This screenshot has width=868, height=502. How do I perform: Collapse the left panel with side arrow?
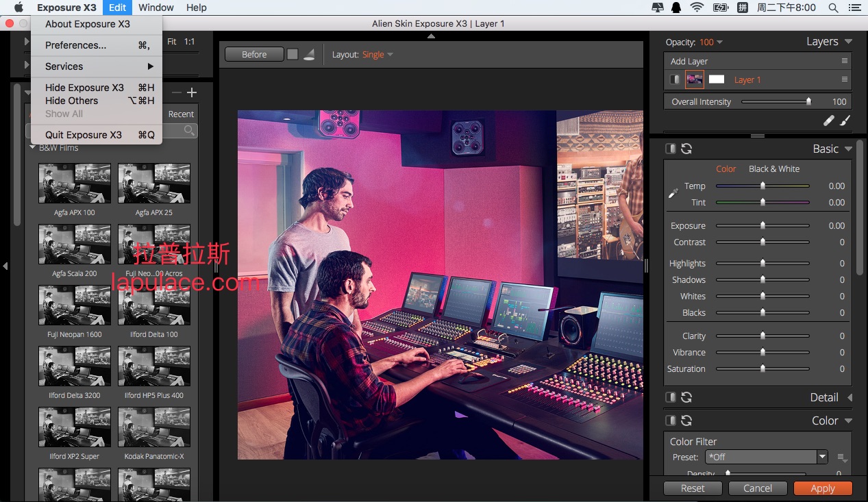5,266
